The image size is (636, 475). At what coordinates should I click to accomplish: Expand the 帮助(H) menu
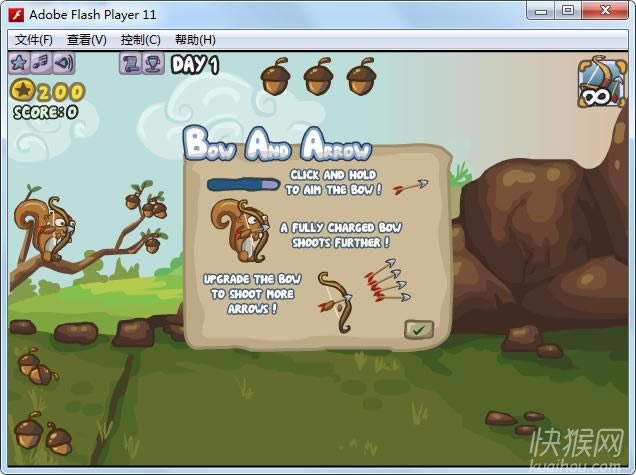click(194, 40)
